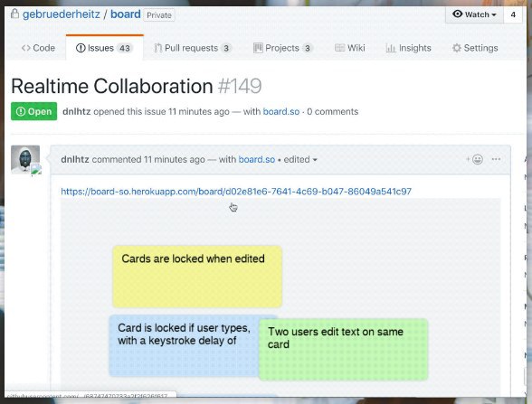
Task: Click the dnlhtz avatar thumbnail
Action: point(25,160)
